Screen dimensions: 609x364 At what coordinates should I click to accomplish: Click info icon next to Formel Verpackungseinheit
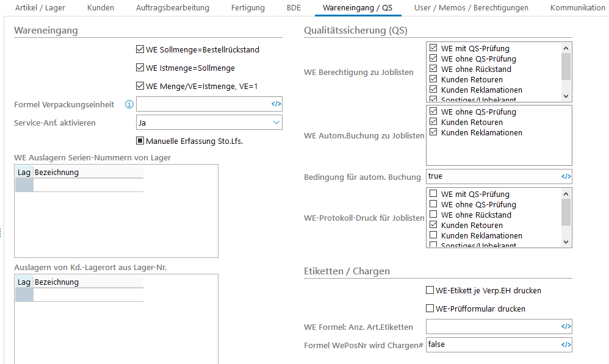pyautogui.click(x=129, y=104)
